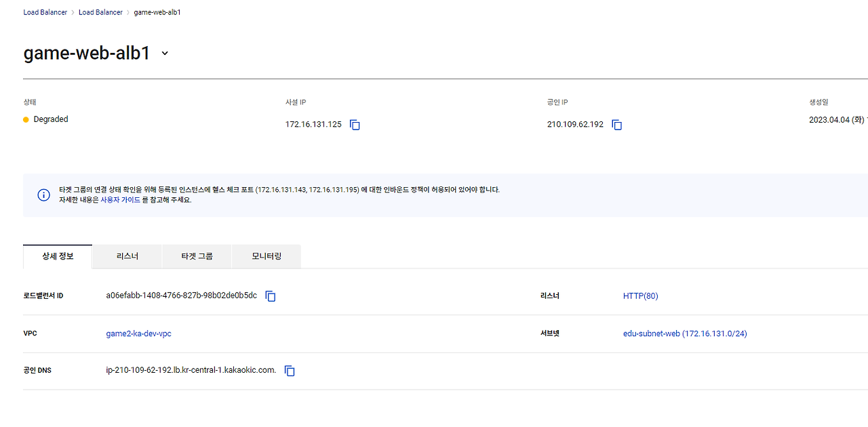The height and width of the screenshot is (427, 868).
Task: Click the game-web-alb1 breadcrumb item
Action: (x=157, y=12)
